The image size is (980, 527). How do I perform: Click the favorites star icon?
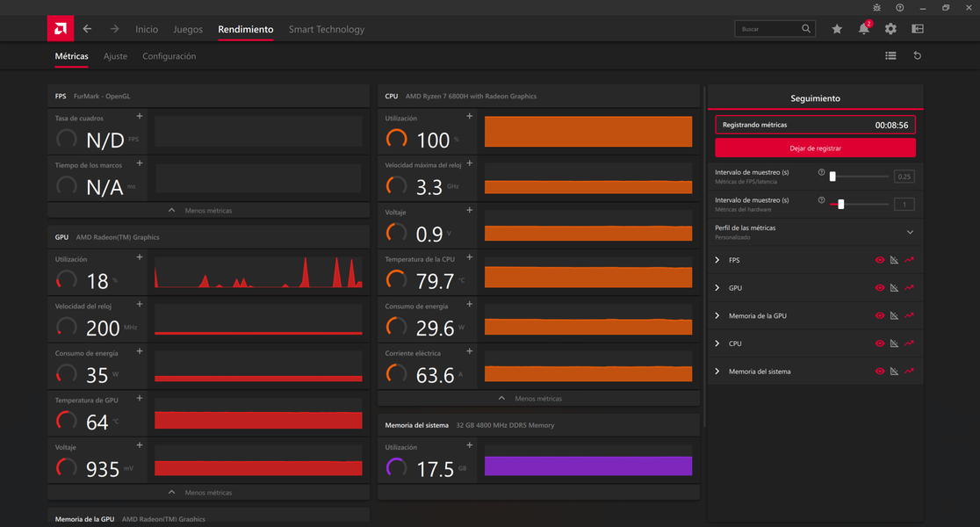[x=837, y=29]
